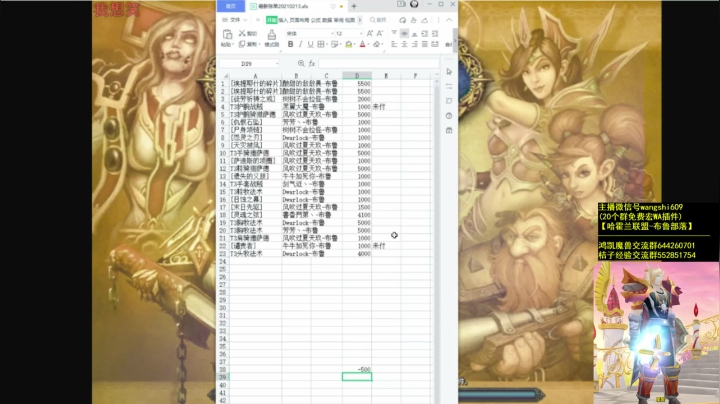The width and height of the screenshot is (720, 404).
Task: Click the user avatar icon
Action: 414,4
